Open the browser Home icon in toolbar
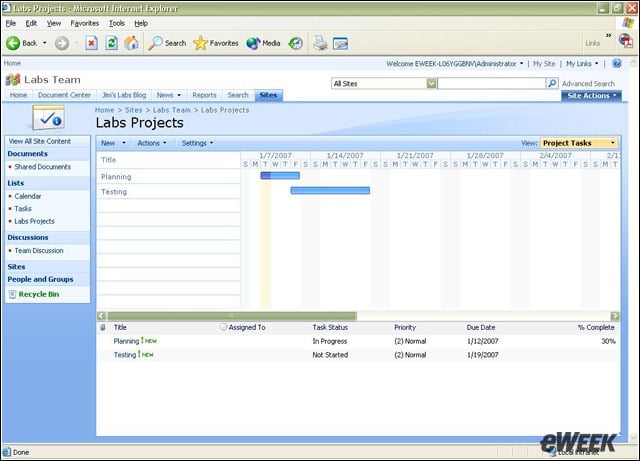This screenshot has height=461, width=640. click(131, 43)
